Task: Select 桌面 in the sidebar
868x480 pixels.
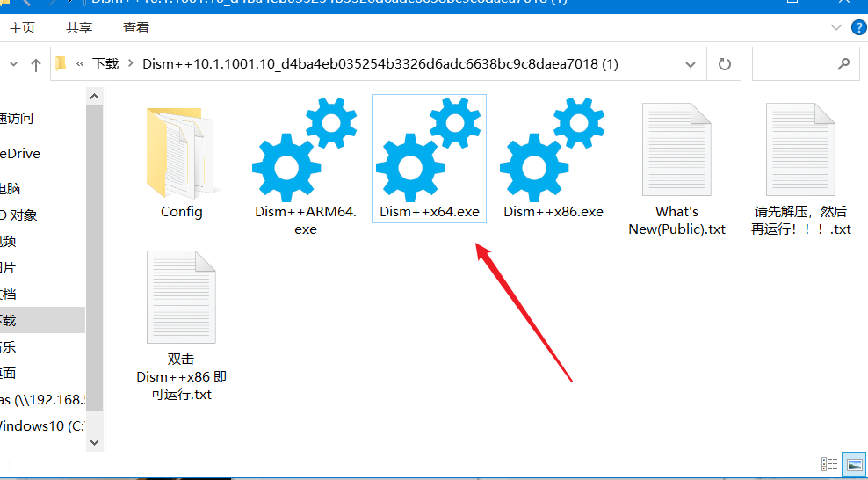Action: tap(8, 373)
